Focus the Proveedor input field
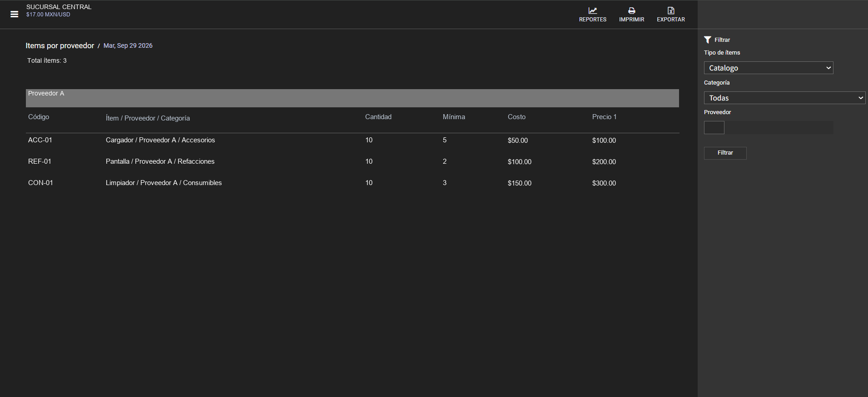Viewport: 868px width, 397px height. coord(714,127)
